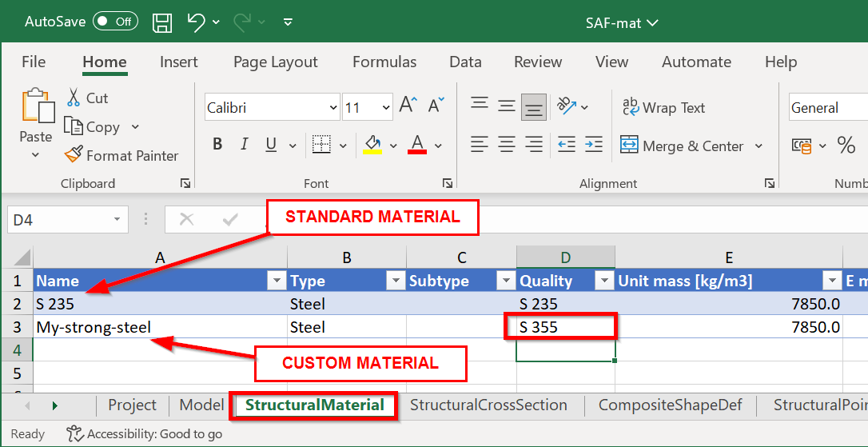The height and width of the screenshot is (447, 868).
Task: Switch to the StructuralCrossSection sheet tab
Action: 488,405
